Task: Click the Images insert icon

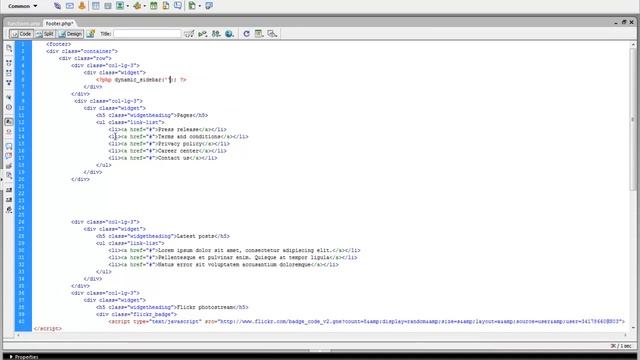Action: point(120,6)
